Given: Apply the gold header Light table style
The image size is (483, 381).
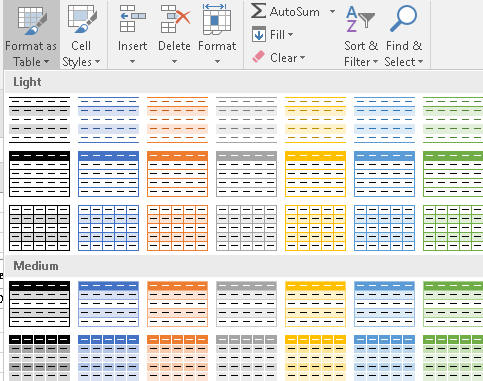Looking at the screenshot, I should coord(315,174).
